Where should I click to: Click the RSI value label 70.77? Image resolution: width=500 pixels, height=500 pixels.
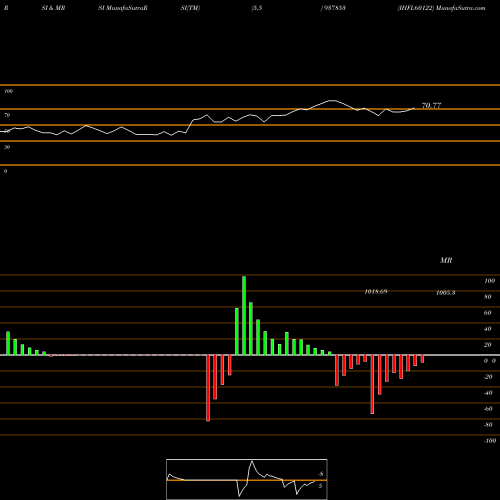pos(431,106)
